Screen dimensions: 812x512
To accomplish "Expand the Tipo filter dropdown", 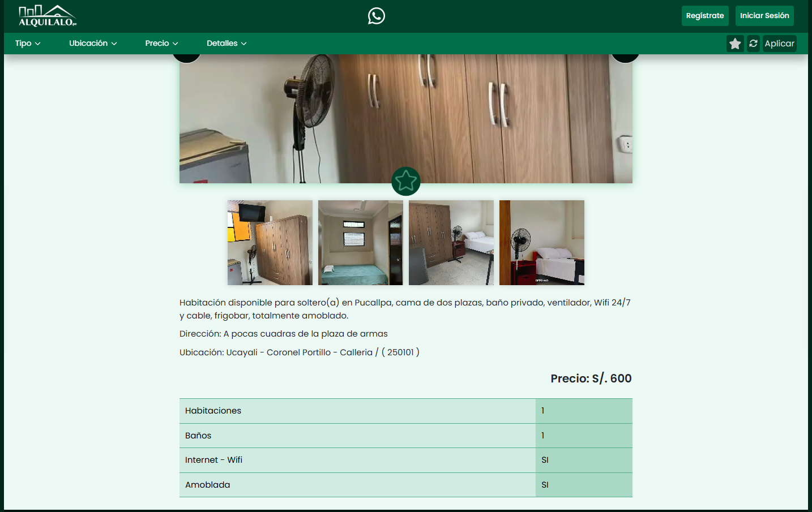I will pyautogui.click(x=27, y=43).
